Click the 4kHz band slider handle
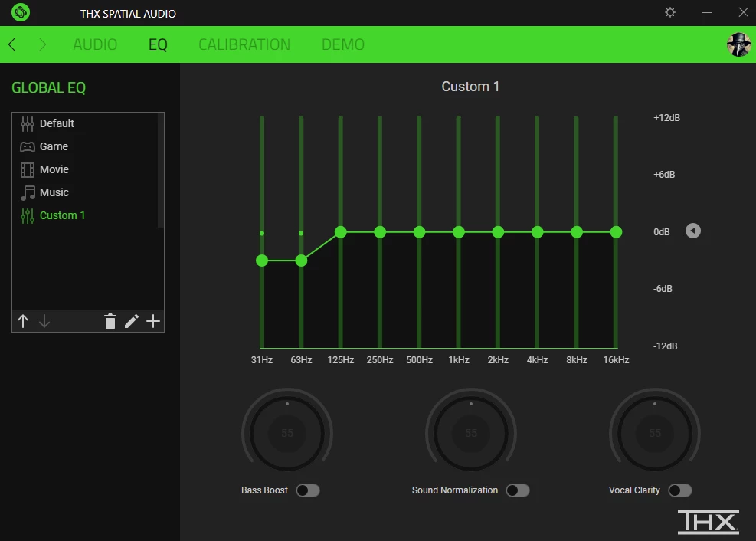 click(x=537, y=232)
